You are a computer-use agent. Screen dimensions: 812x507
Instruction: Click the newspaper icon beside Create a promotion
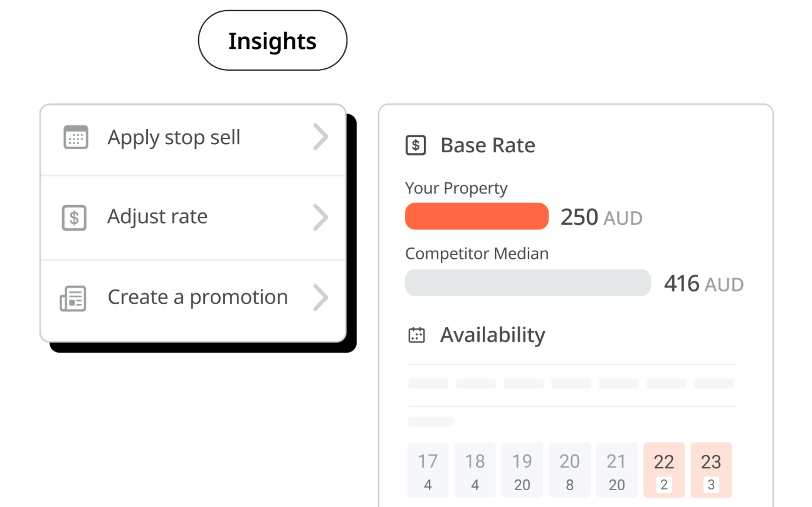[73, 298]
